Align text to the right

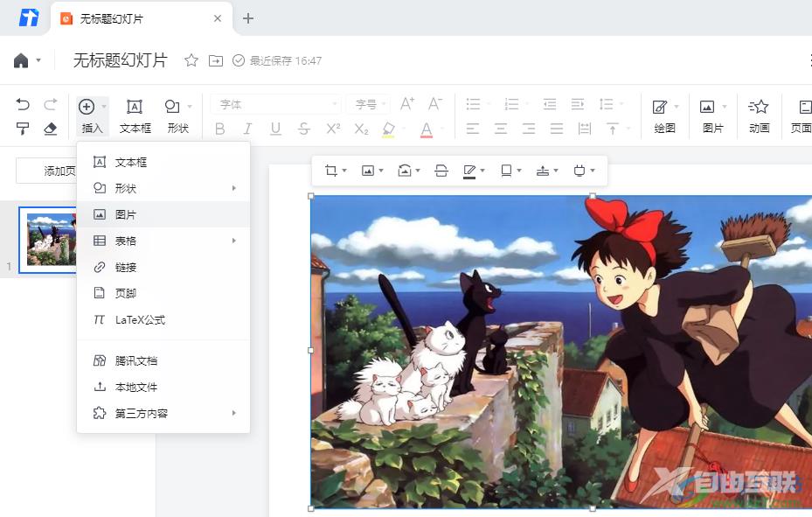tap(528, 129)
